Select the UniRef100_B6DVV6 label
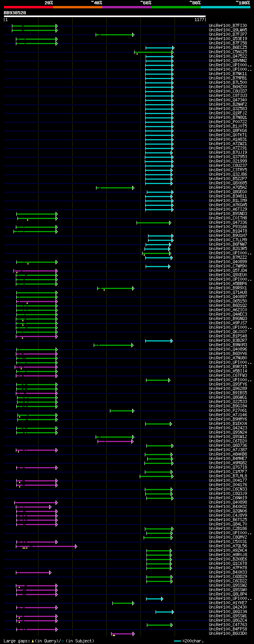The height and width of the screenshot is (644, 254). (x=228, y=354)
